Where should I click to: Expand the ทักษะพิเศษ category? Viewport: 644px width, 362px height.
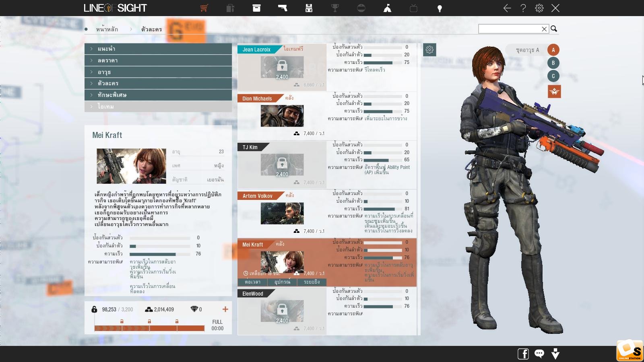pyautogui.click(x=158, y=95)
